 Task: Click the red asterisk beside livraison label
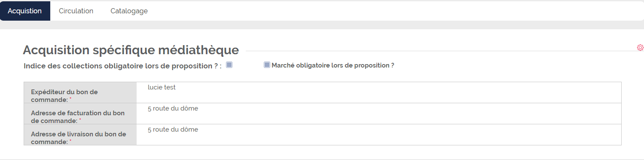click(x=70, y=141)
